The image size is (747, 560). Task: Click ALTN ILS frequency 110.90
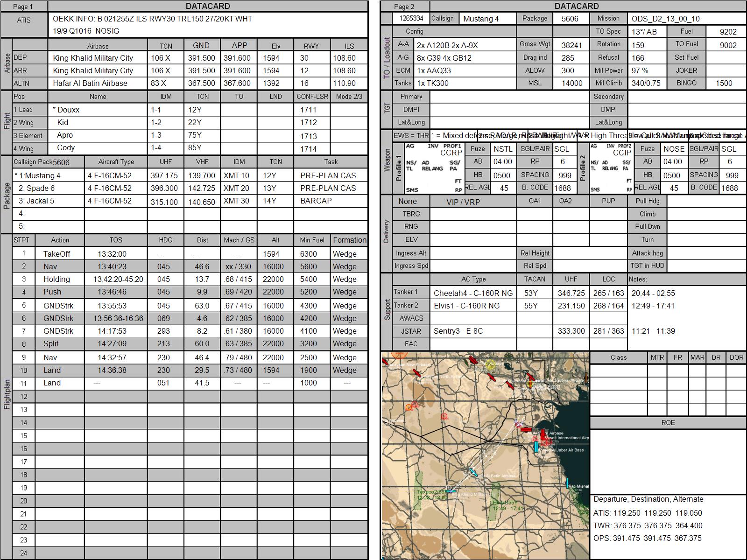344,83
